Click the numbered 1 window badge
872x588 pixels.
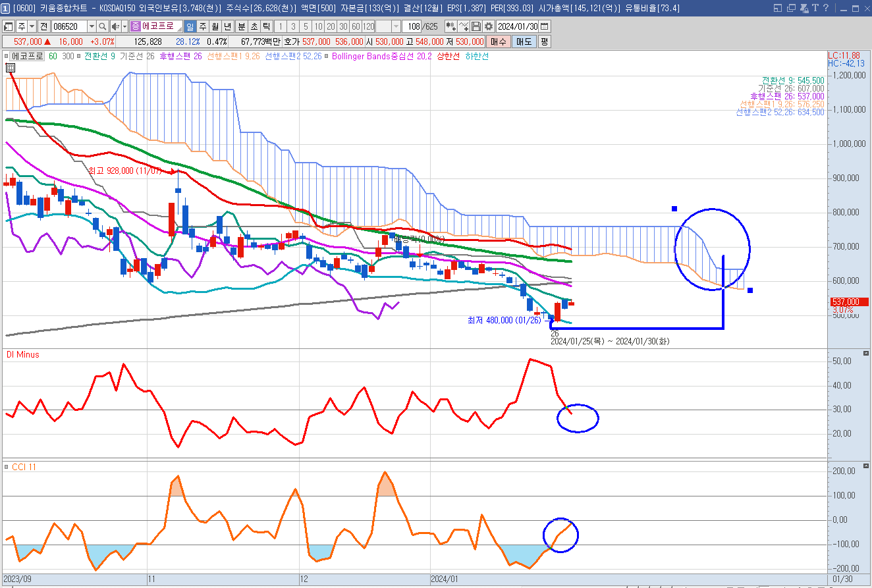pos(5,8)
